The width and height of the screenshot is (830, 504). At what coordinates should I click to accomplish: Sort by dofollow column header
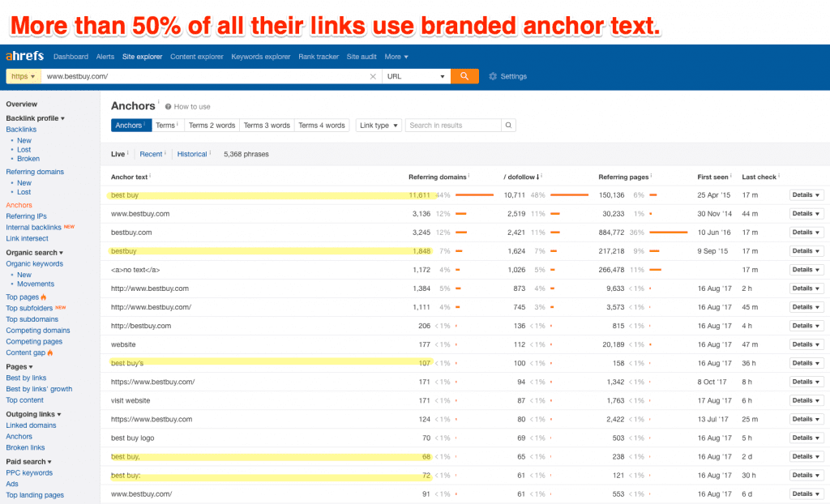pyautogui.click(x=522, y=177)
